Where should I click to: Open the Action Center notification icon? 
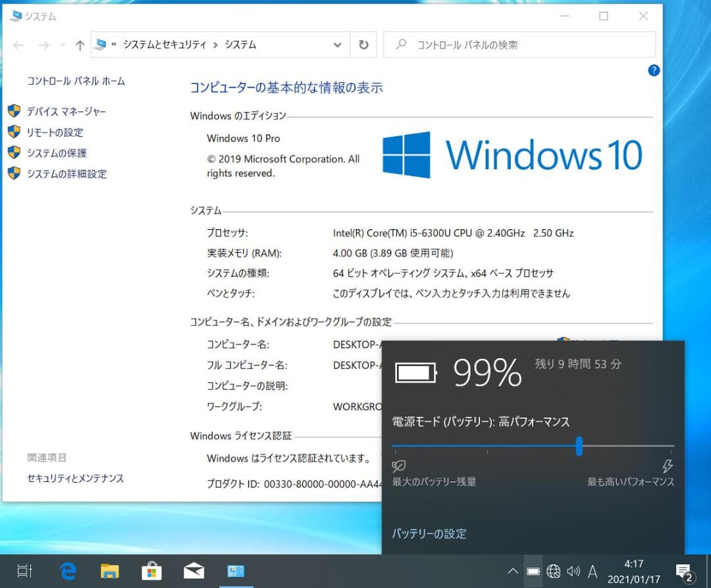coord(683,571)
